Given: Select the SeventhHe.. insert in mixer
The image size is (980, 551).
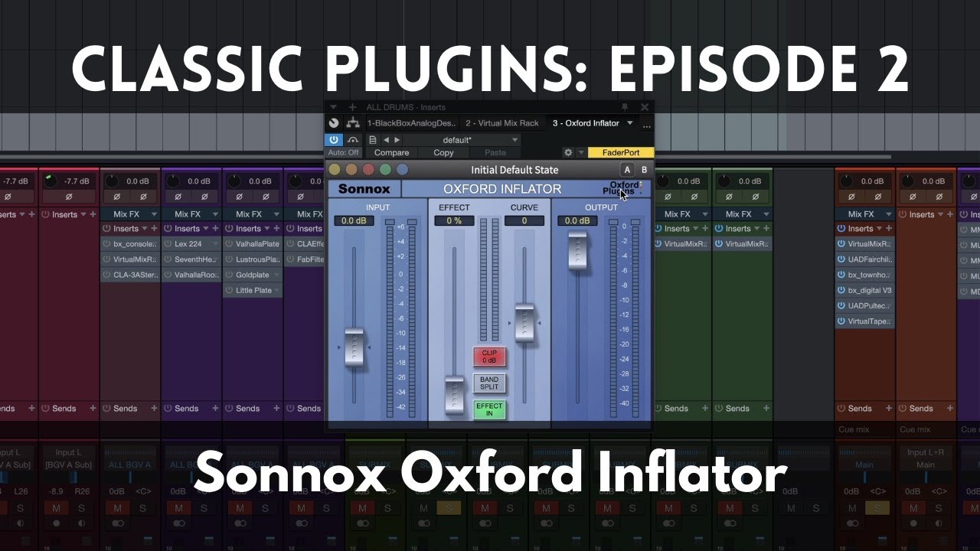Looking at the screenshot, I should click(191, 259).
